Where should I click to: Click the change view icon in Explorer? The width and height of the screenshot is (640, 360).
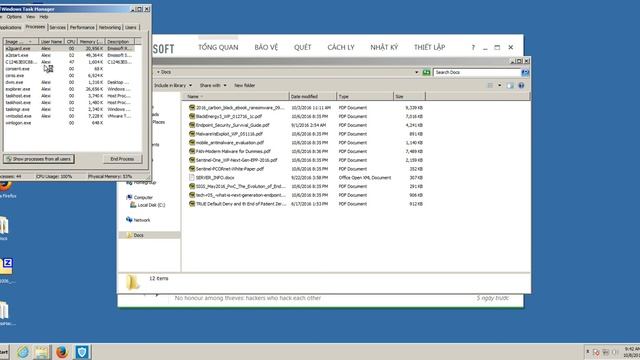point(490,85)
